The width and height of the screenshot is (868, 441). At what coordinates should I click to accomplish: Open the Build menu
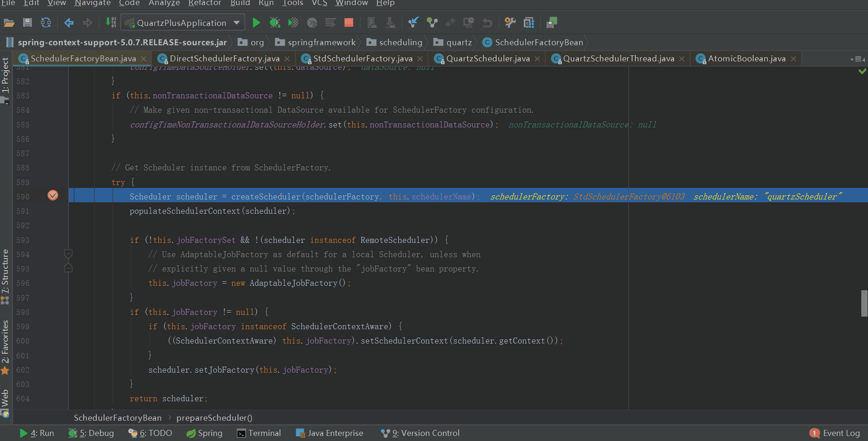click(x=240, y=3)
